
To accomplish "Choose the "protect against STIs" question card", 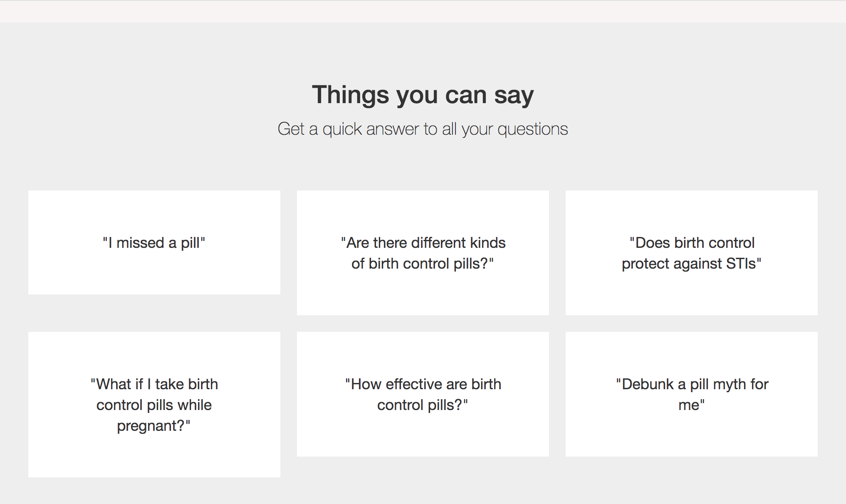I will 691,252.
